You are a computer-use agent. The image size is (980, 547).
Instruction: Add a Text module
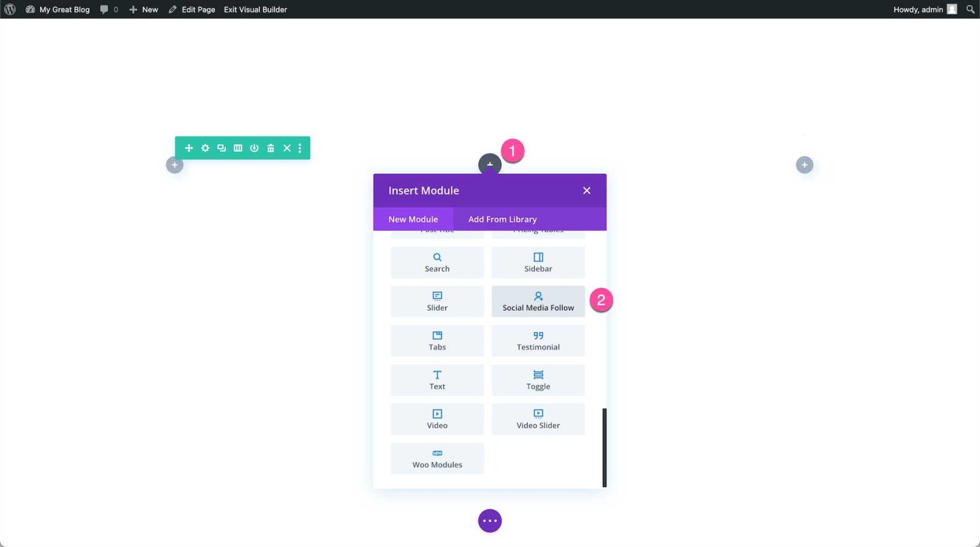(437, 380)
